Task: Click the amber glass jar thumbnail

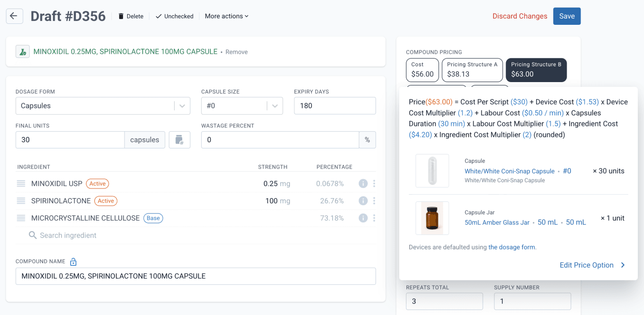Action: click(432, 218)
